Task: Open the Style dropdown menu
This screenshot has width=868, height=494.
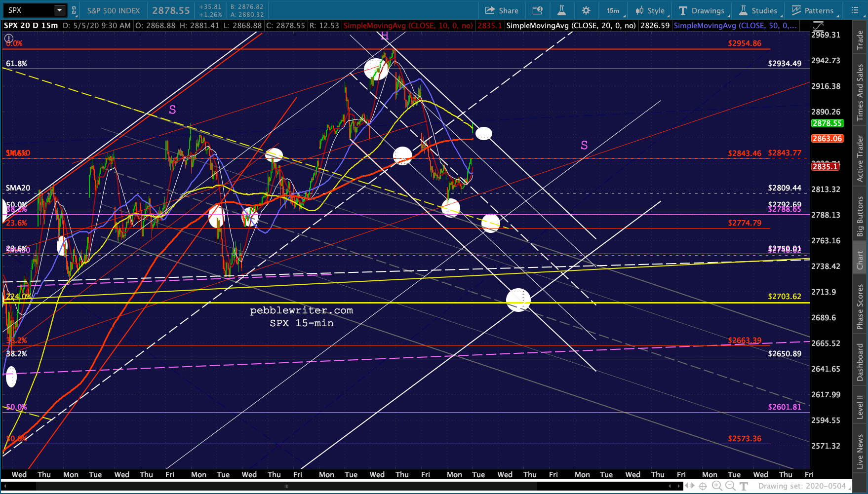Action: click(651, 10)
